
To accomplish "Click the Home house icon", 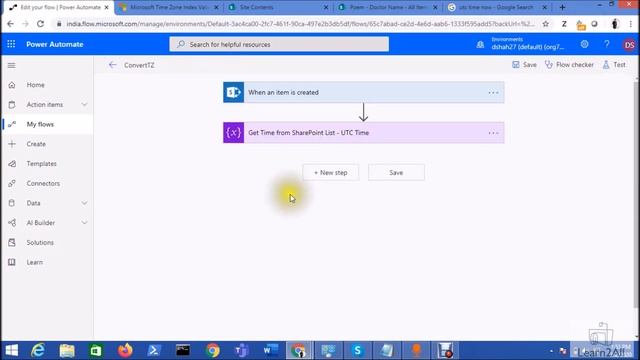I will click(12, 85).
